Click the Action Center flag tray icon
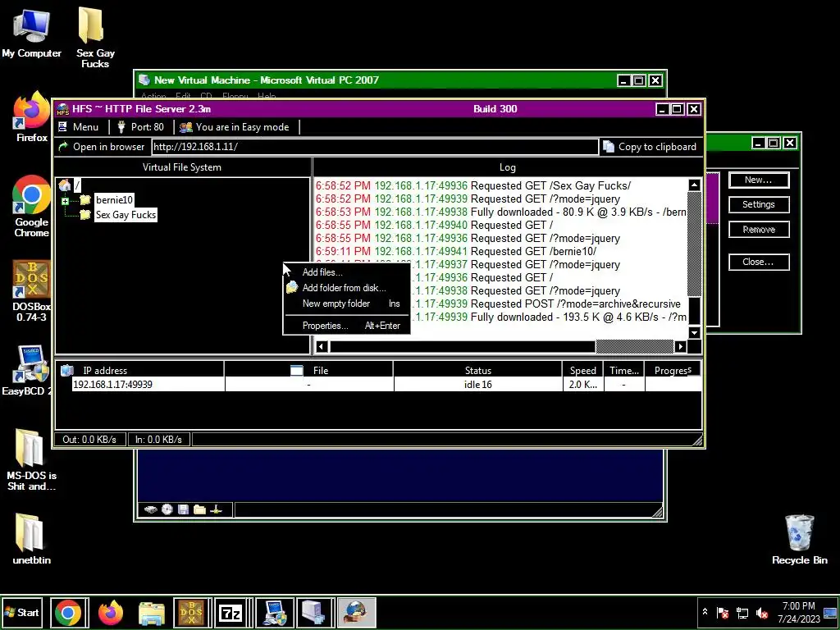Screen dimensions: 840x630 click(722, 613)
